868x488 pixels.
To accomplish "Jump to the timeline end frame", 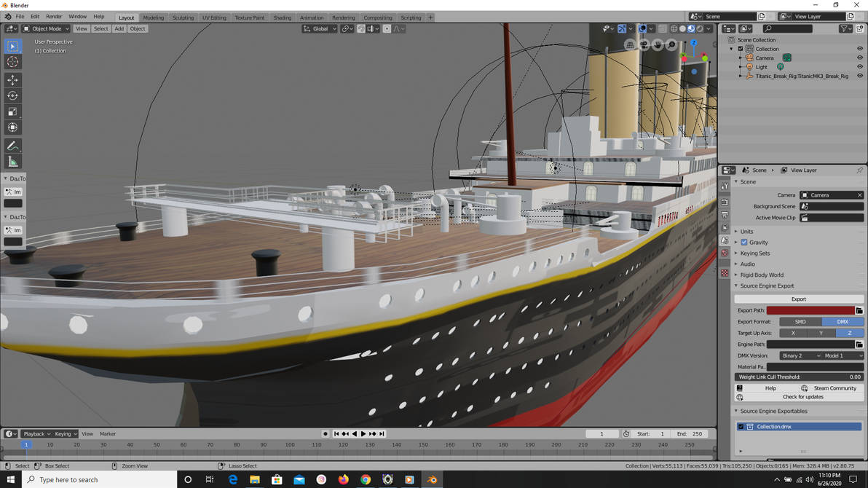I will [x=382, y=434].
